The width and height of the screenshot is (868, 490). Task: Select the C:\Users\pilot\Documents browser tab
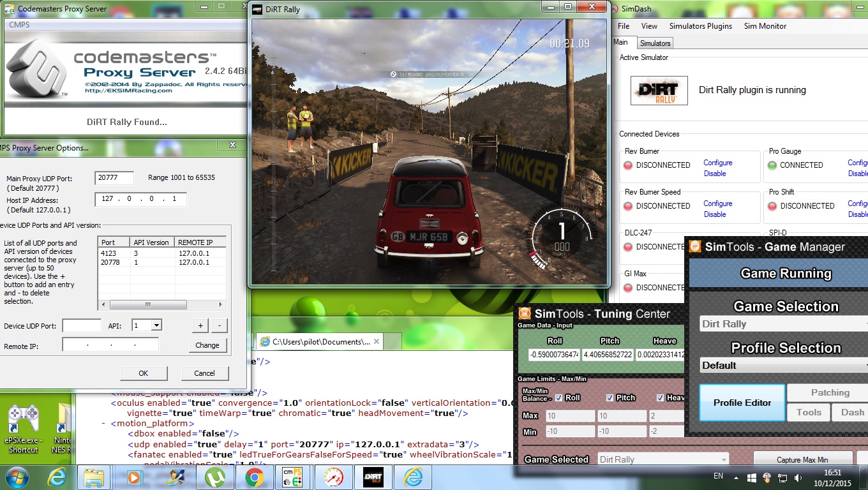(320, 341)
